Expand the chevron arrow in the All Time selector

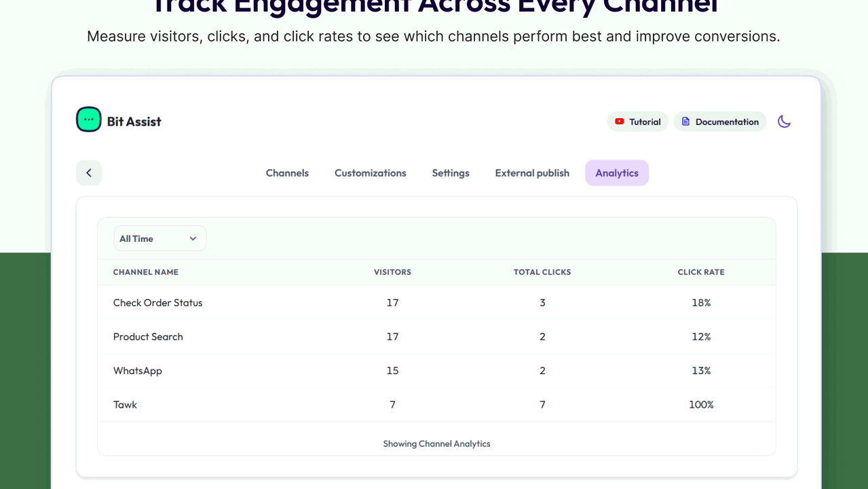193,238
